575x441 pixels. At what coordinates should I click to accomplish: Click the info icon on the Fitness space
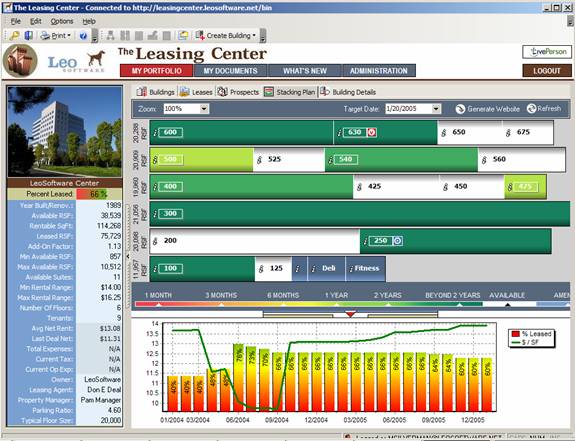tap(351, 269)
